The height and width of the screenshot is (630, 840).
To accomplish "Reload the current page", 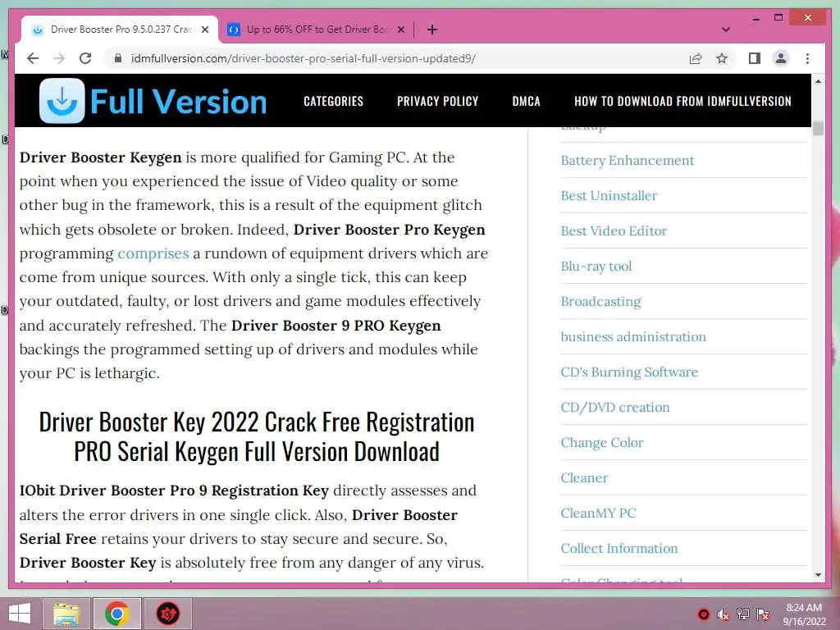I will tap(85, 58).
